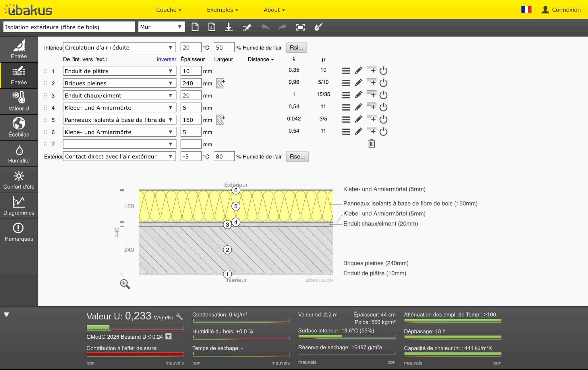588x370 pixels.
Task: Click the Rse... button
Action: 297,156
